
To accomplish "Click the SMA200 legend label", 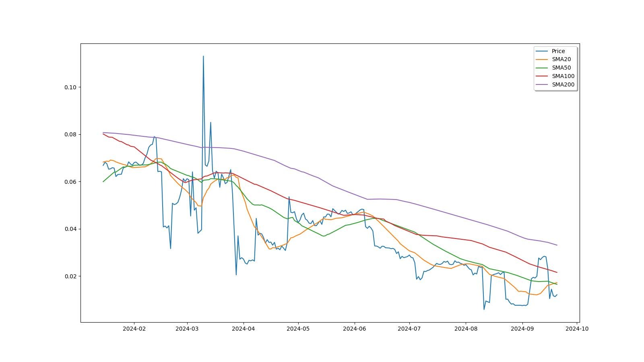I will point(563,85).
